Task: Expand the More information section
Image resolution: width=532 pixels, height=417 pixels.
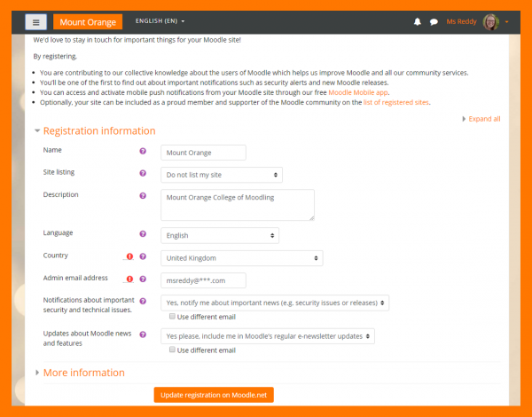Action: tap(83, 373)
